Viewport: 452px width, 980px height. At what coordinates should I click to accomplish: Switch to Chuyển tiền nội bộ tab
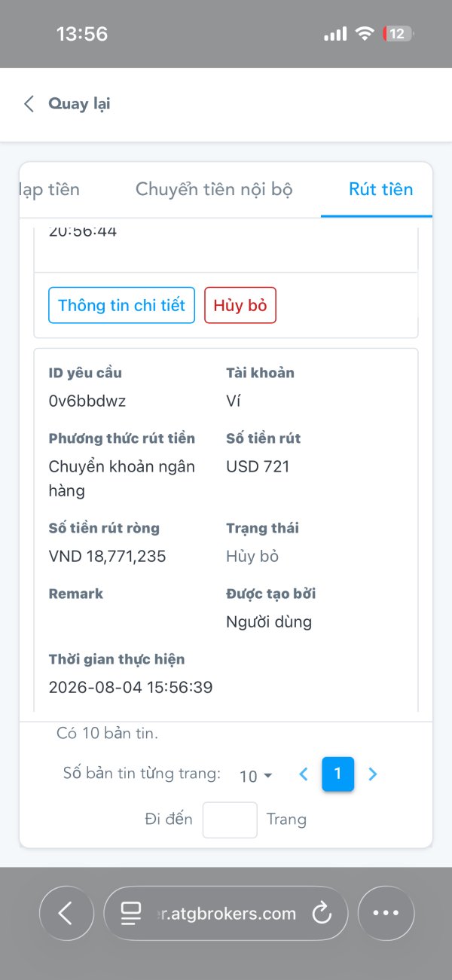click(x=214, y=189)
